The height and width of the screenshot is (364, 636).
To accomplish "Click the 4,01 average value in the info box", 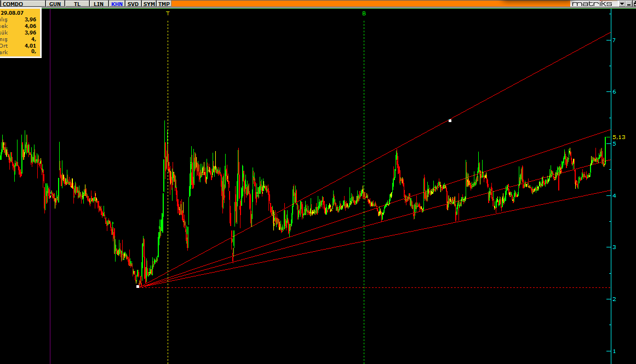I will tap(31, 46).
